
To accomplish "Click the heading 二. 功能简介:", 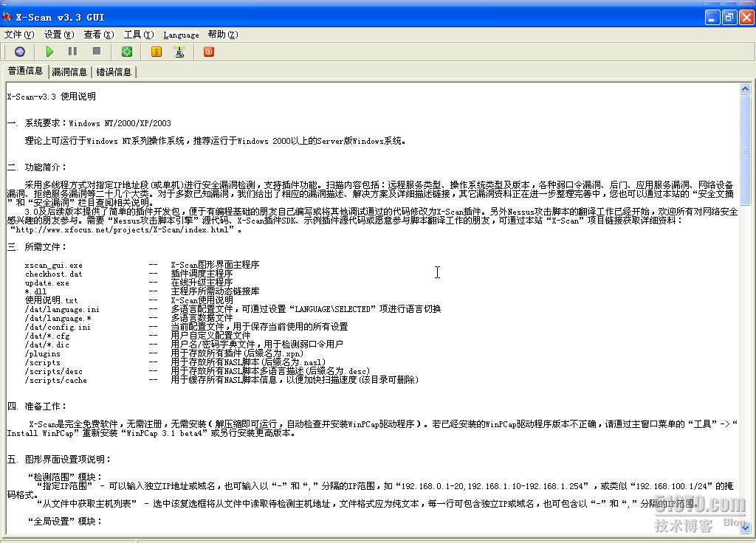I will point(37,167).
